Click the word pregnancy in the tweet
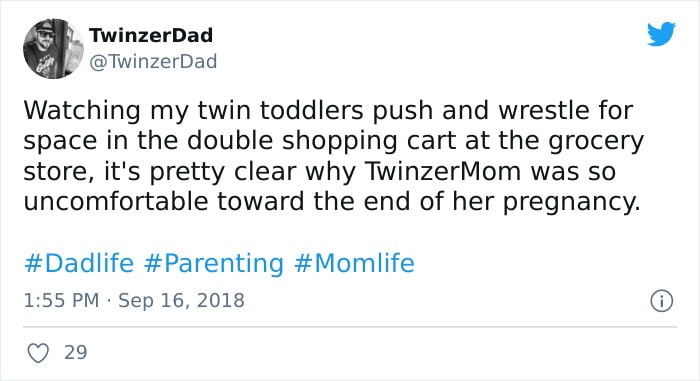The width and height of the screenshot is (700, 381). pyautogui.click(x=571, y=203)
